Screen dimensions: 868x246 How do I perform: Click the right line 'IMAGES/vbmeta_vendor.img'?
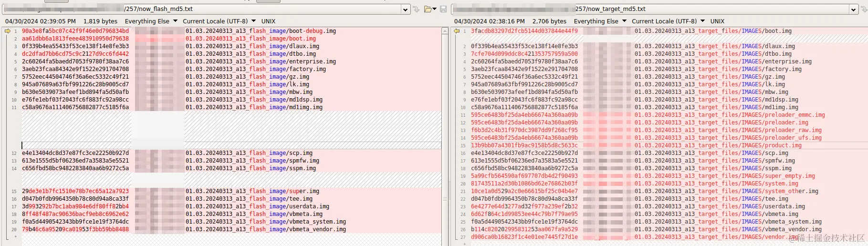[782, 229]
